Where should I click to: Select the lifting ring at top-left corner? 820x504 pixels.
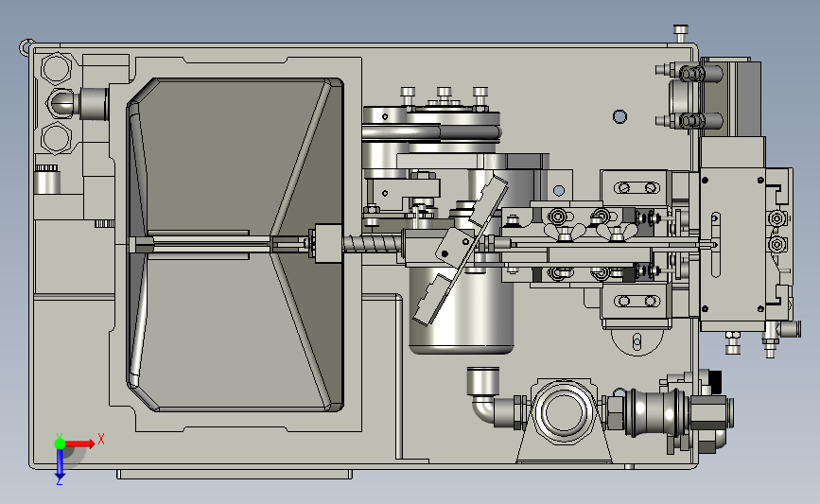coord(26,47)
